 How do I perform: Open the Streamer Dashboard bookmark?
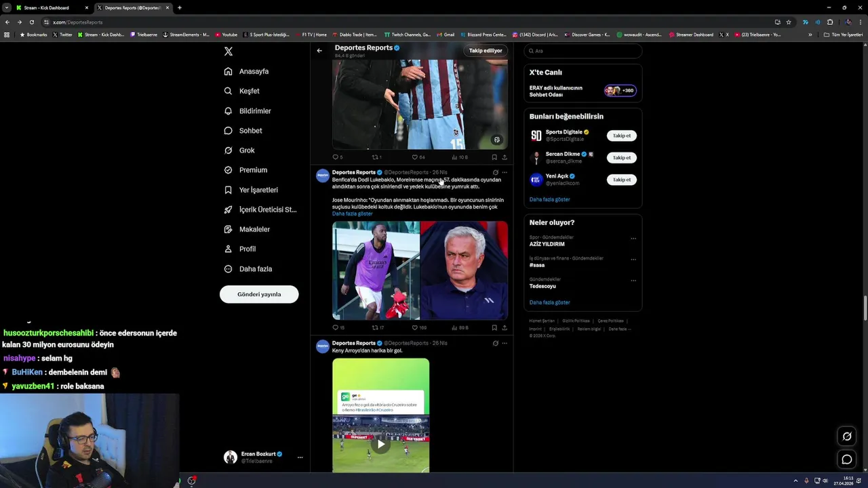click(691, 35)
